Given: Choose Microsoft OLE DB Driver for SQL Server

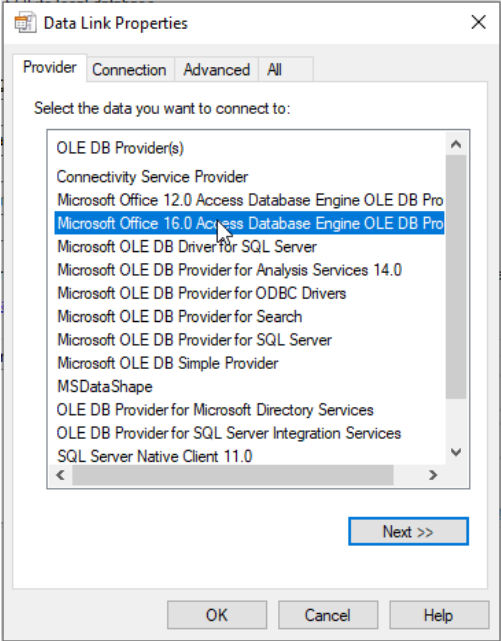Looking at the screenshot, I should 187,247.
